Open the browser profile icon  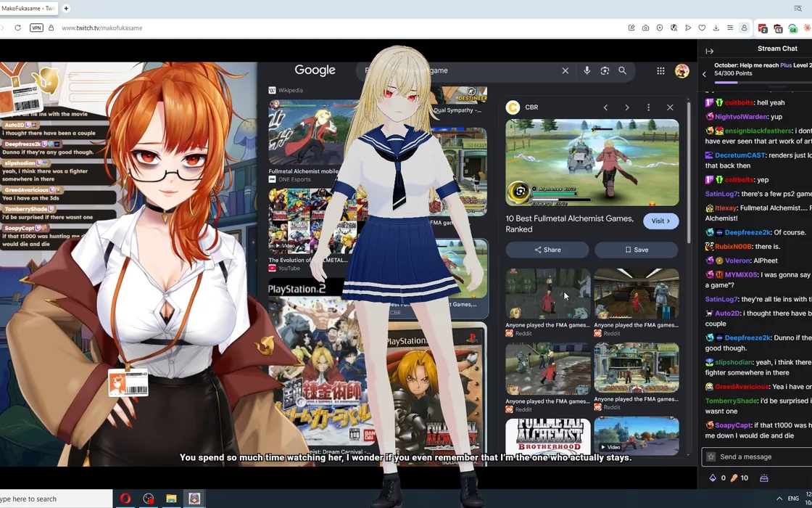click(744, 28)
